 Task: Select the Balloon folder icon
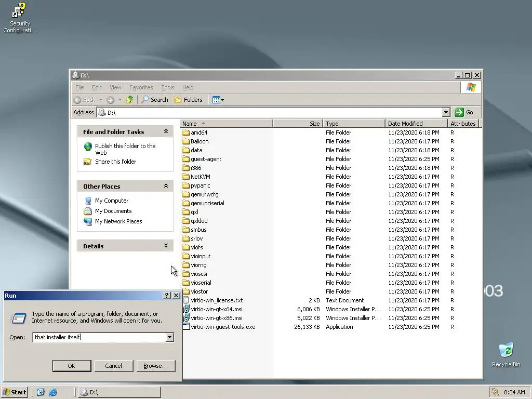(185, 141)
